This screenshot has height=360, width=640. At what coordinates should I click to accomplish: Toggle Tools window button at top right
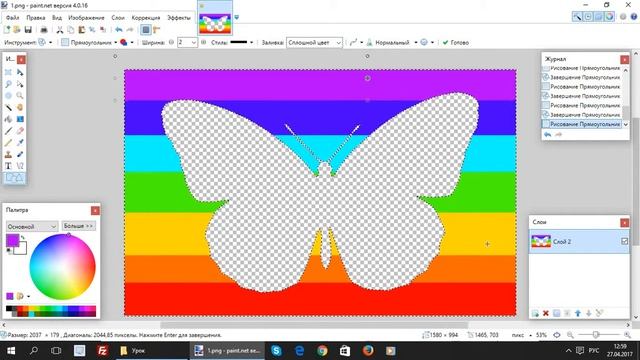[577, 17]
